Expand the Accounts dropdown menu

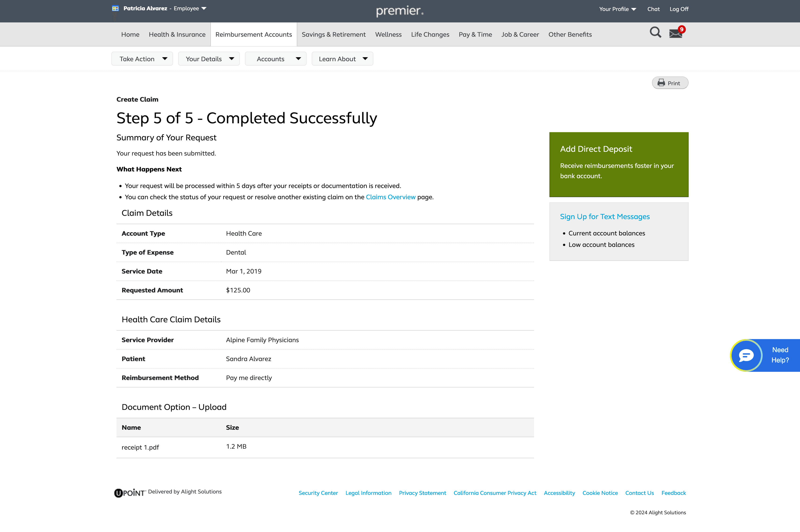276,59
